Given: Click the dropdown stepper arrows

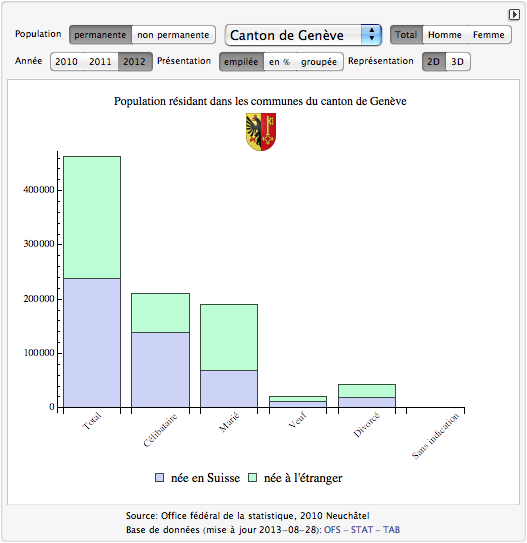Looking at the screenshot, I should click(x=371, y=35).
